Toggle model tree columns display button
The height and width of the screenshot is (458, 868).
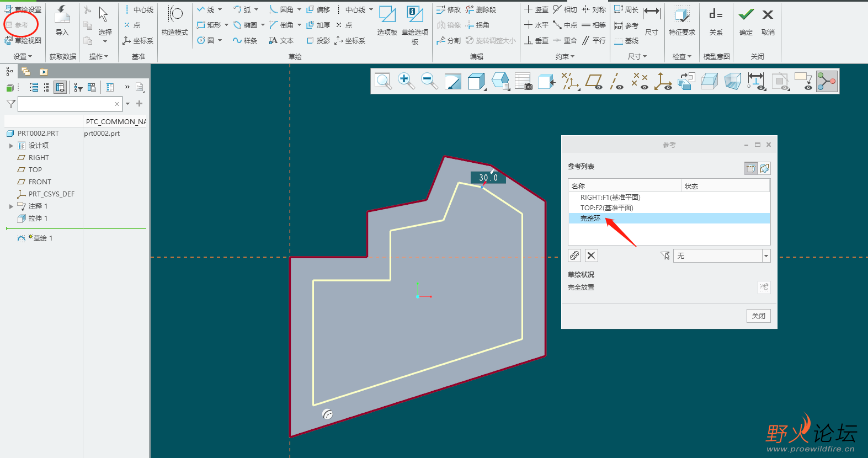tap(60, 87)
